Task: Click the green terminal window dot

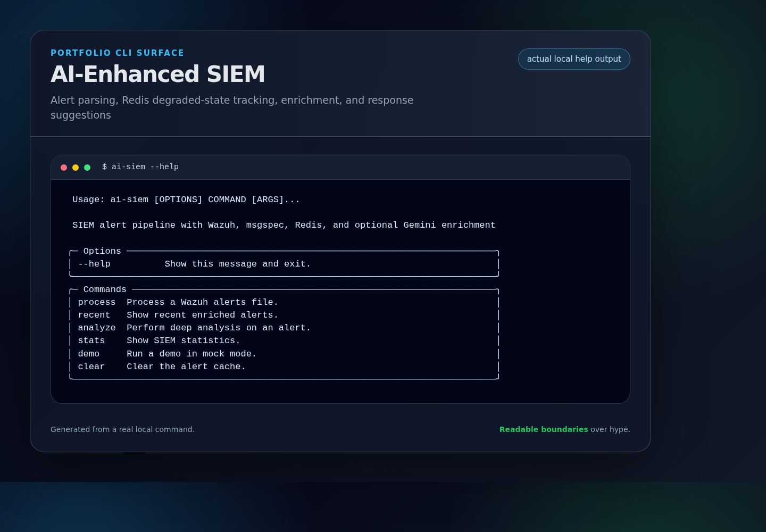Action: (87, 168)
